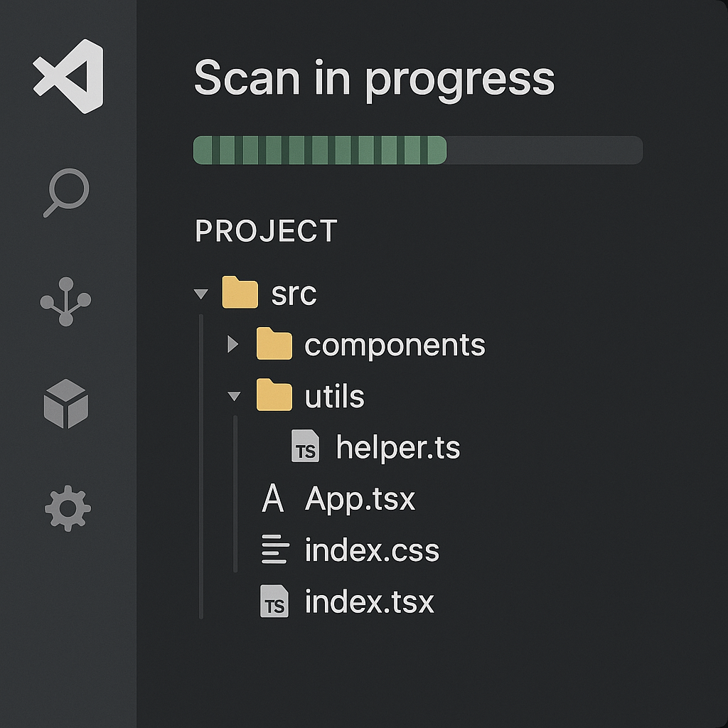Click the src folder icon
Image resolution: width=728 pixels, height=728 pixels.
click(x=240, y=292)
